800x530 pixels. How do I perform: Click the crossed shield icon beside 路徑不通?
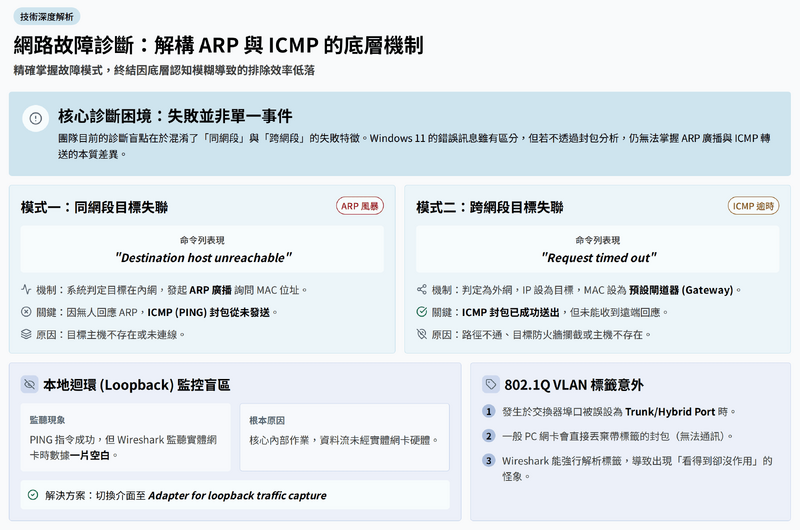pyautogui.click(x=421, y=334)
